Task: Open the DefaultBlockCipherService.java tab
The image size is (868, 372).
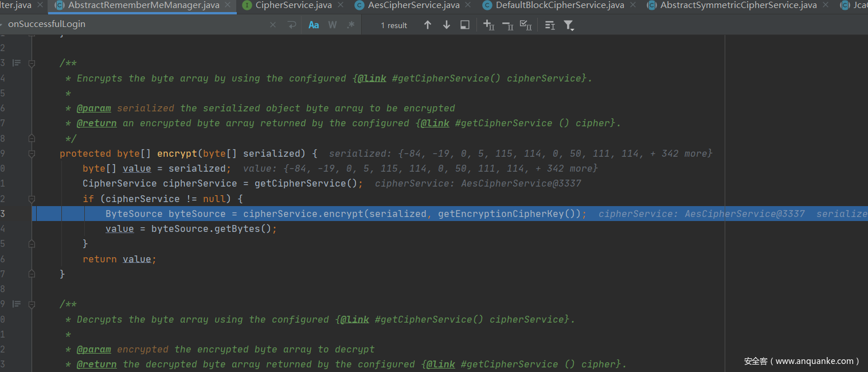Action: tap(559, 5)
